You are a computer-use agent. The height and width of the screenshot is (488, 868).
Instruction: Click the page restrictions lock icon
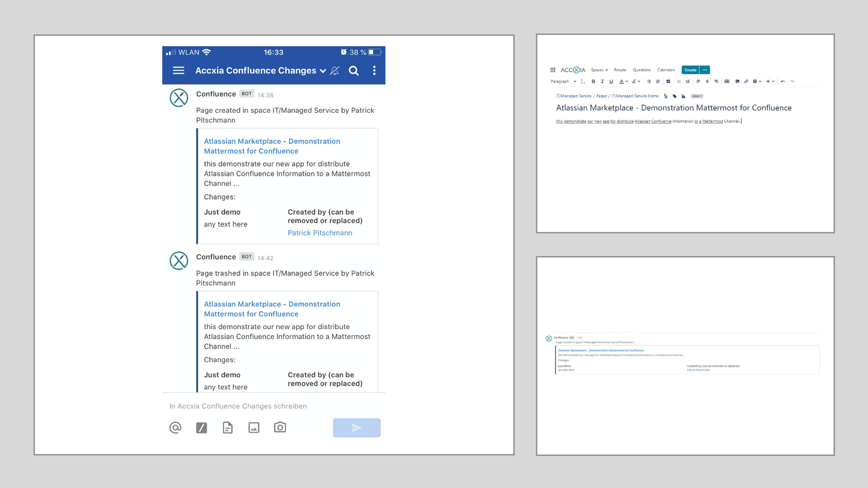[683, 96]
